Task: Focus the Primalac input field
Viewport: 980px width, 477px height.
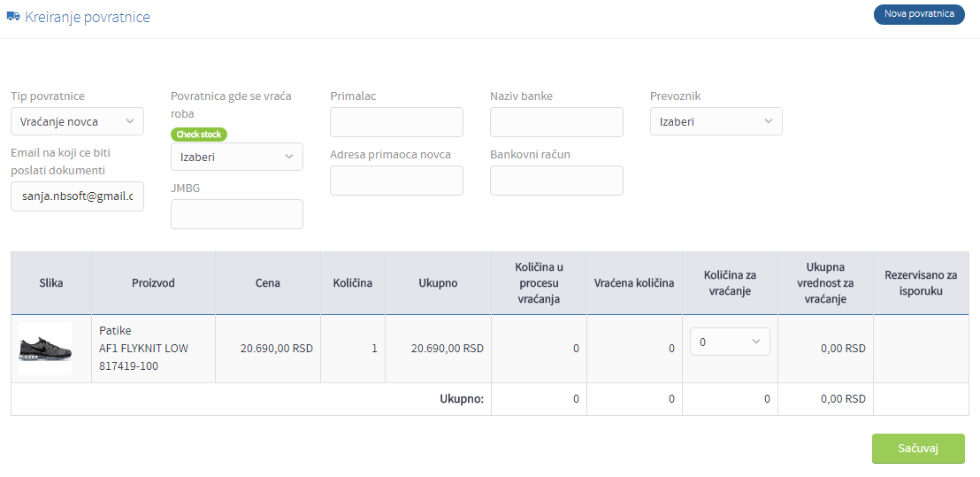Action: coord(397,122)
